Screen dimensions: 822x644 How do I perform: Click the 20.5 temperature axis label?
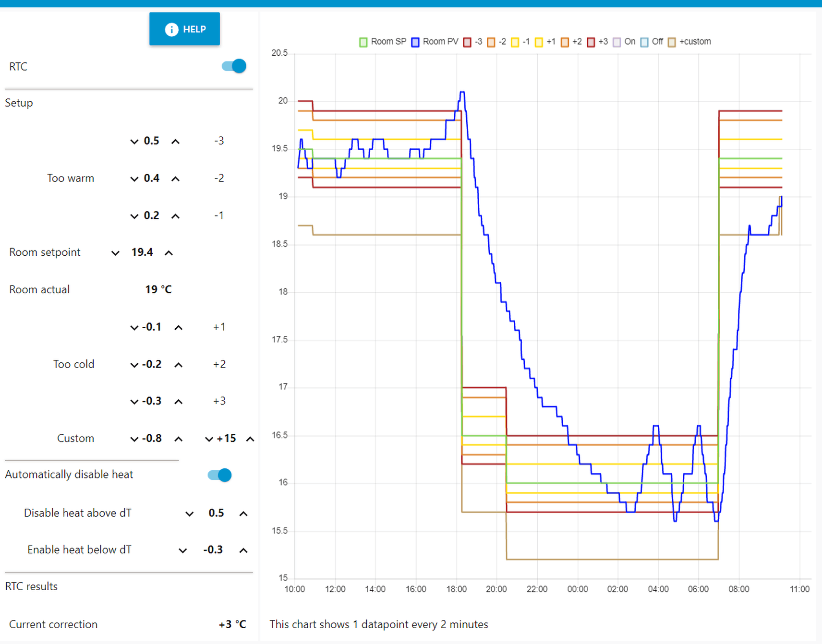click(x=279, y=53)
